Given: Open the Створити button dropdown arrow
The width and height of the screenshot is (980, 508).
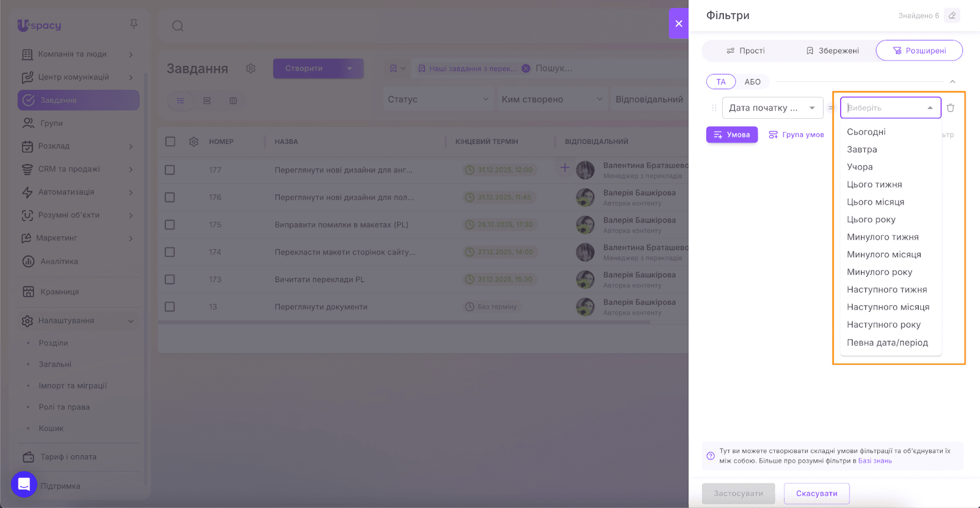Looking at the screenshot, I should tap(350, 69).
